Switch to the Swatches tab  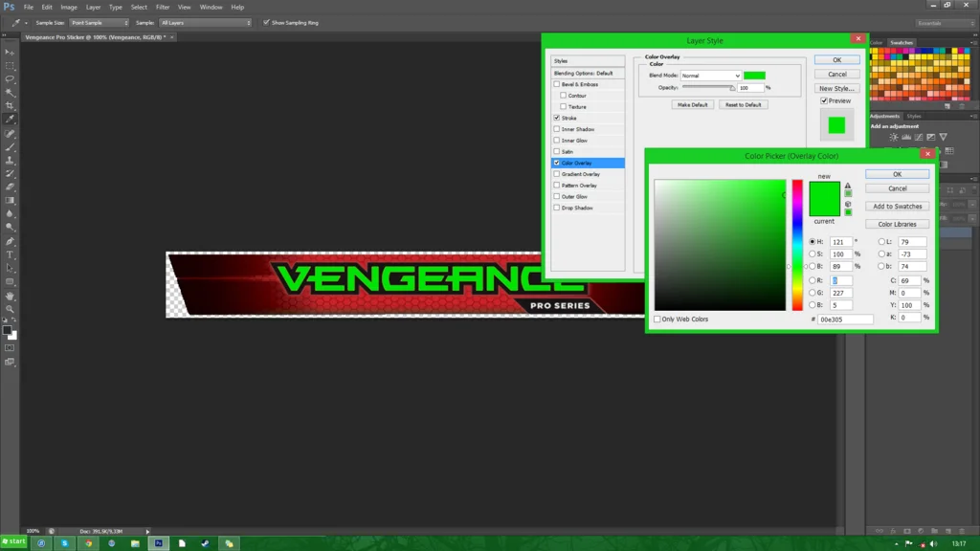[902, 43]
